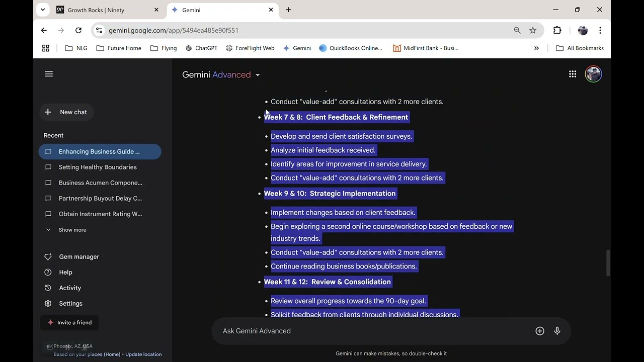The image size is (644, 362).
Task: Open Gemini bookmark
Action: (297, 48)
